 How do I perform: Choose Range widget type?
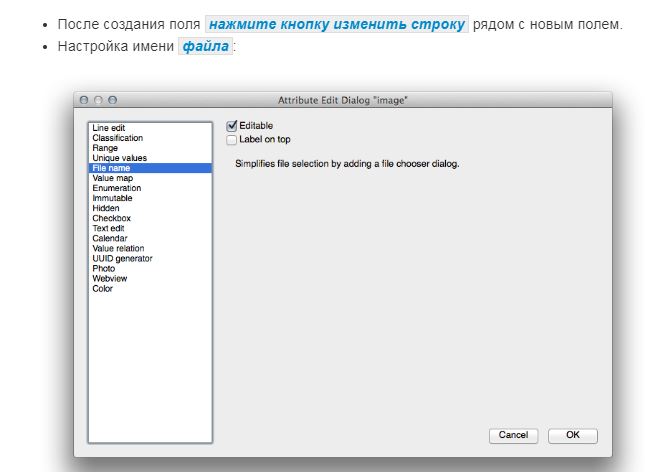pos(150,148)
